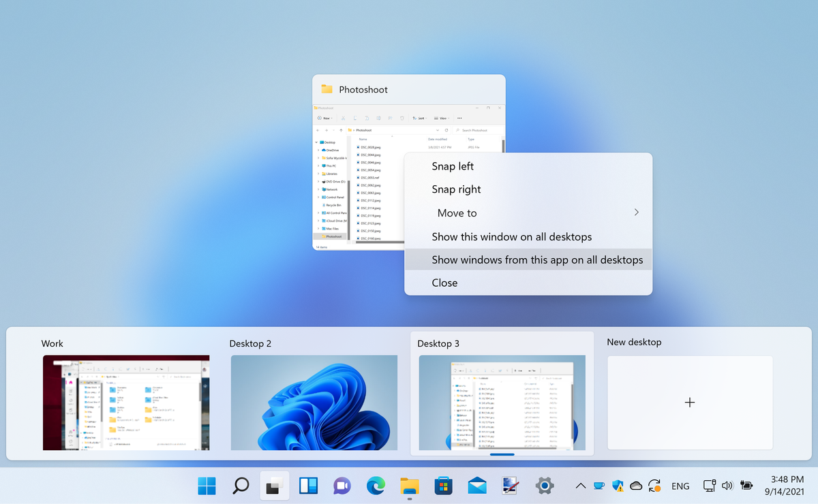Select the Rename icon in the toolbar
This screenshot has width=818, height=504.
[379, 118]
